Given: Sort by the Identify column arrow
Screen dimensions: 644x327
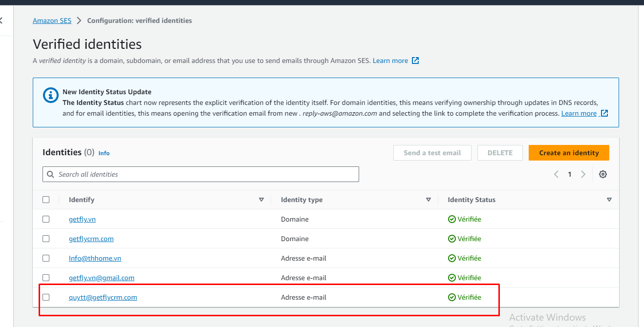Looking at the screenshot, I should pos(261,200).
